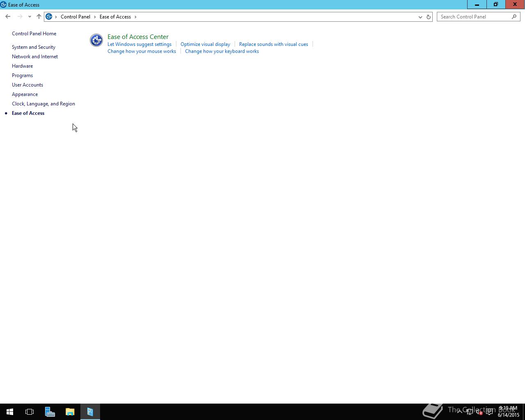The height and width of the screenshot is (420, 525).
Task: Select Control Panel breadcrumb
Action: [75, 17]
